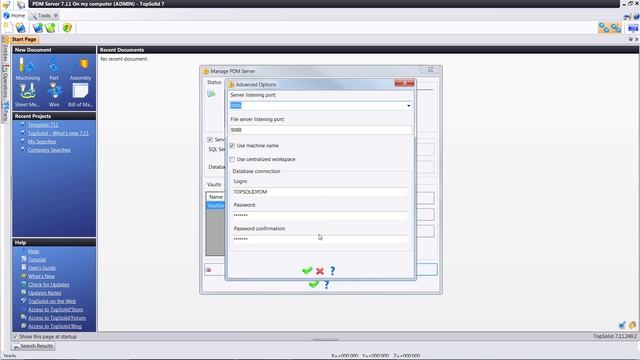Image resolution: width=640 pixels, height=360 pixels.
Task: Toggle Use machine name checkbox
Action: point(232,146)
